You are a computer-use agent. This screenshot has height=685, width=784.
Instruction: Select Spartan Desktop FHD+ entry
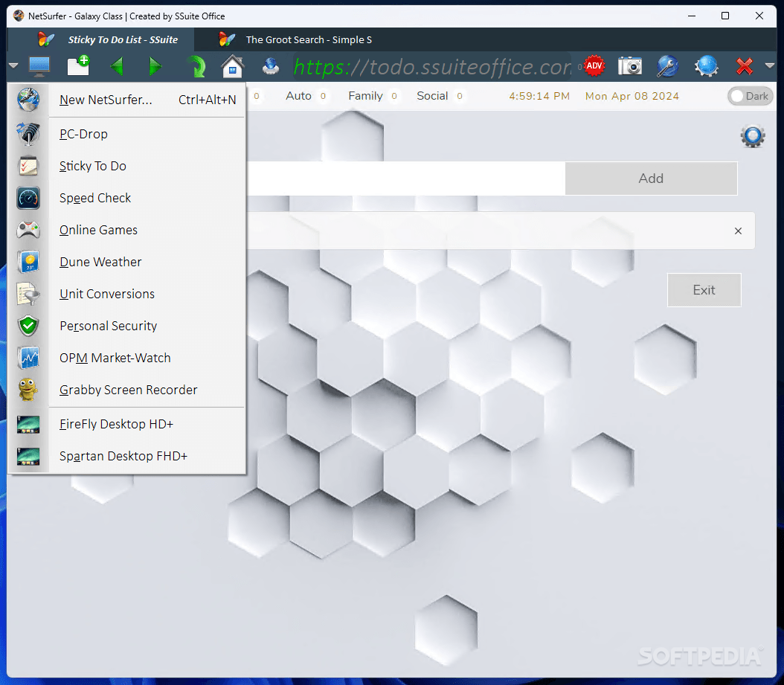[127, 456]
